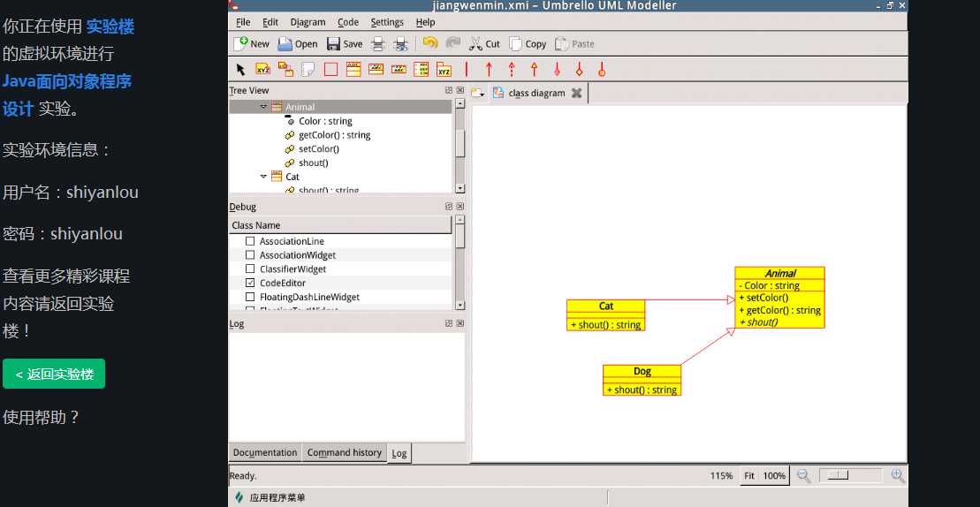Viewport: 980px width, 507px height.
Task: Close the class diagram tab
Action: (577, 93)
